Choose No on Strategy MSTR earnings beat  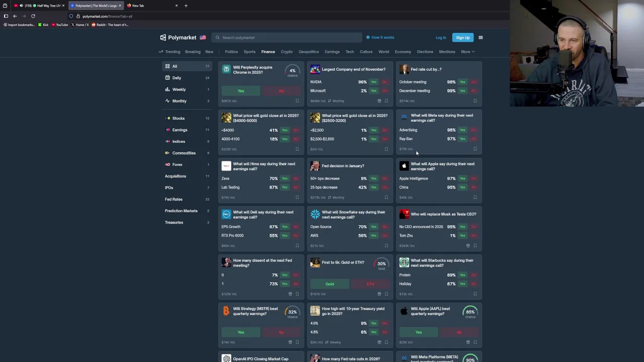point(281,332)
